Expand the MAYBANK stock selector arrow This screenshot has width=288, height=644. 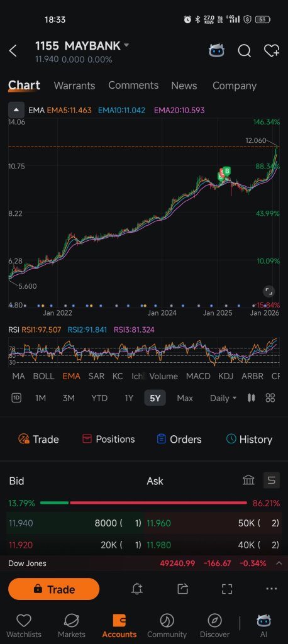tap(126, 45)
